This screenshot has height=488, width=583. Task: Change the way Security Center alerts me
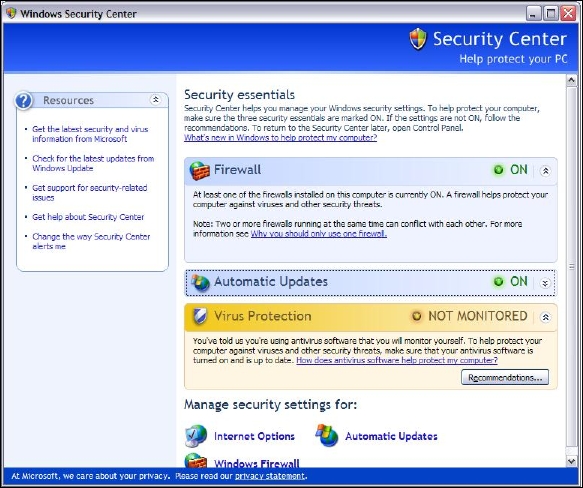point(91,241)
